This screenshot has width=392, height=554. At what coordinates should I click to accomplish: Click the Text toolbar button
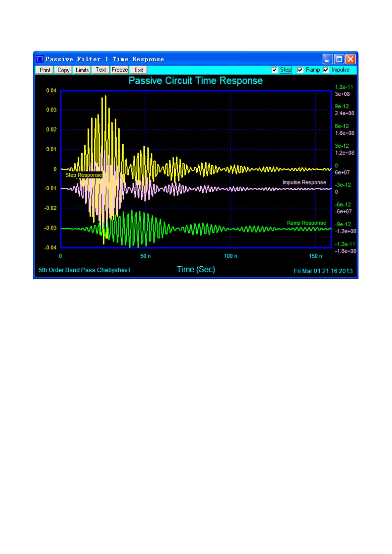[101, 70]
